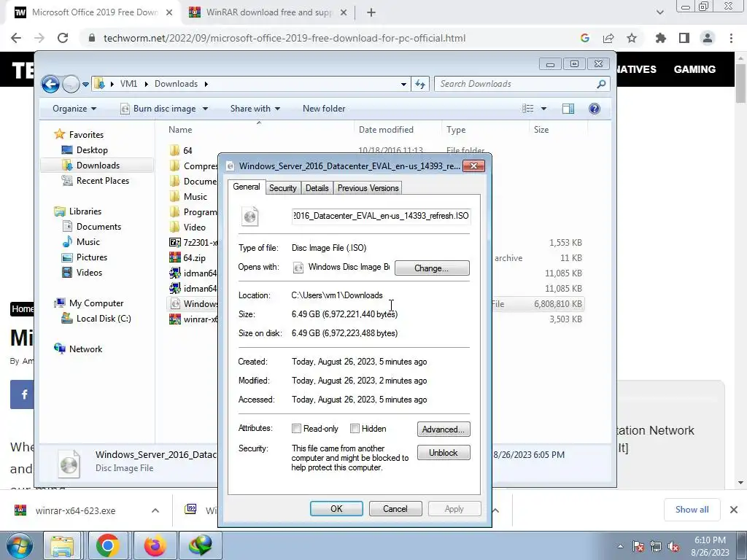Image resolution: width=747 pixels, height=560 pixels.
Task: Click the share page icon in address bar
Action: 608,38
